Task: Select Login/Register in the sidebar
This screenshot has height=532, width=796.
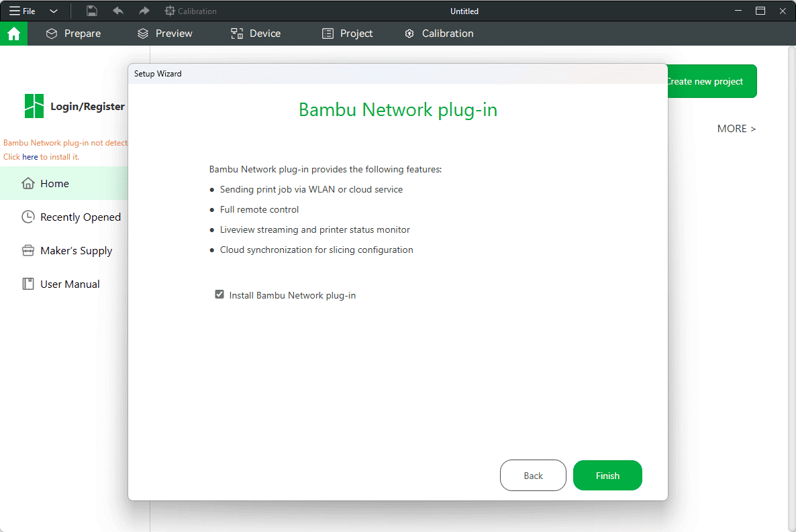Action: pos(89,106)
